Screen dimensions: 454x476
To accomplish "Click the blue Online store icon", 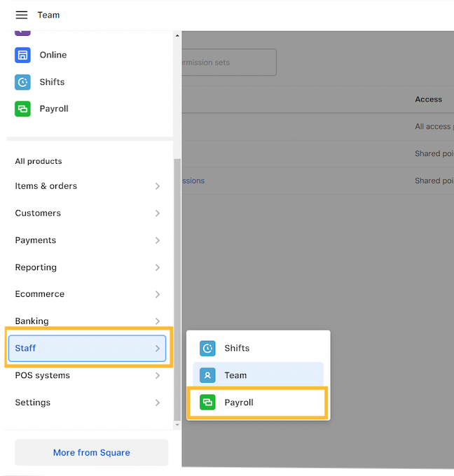I will click(22, 55).
